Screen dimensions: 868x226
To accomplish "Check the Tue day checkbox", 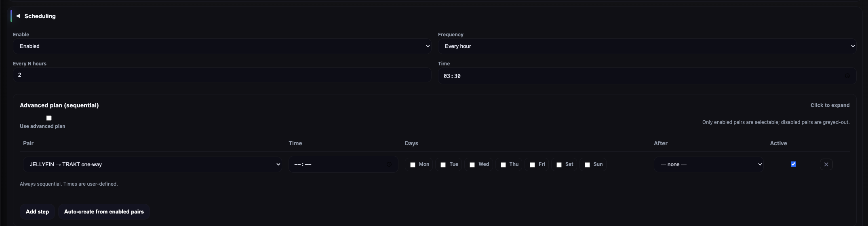I will pyautogui.click(x=443, y=165).
